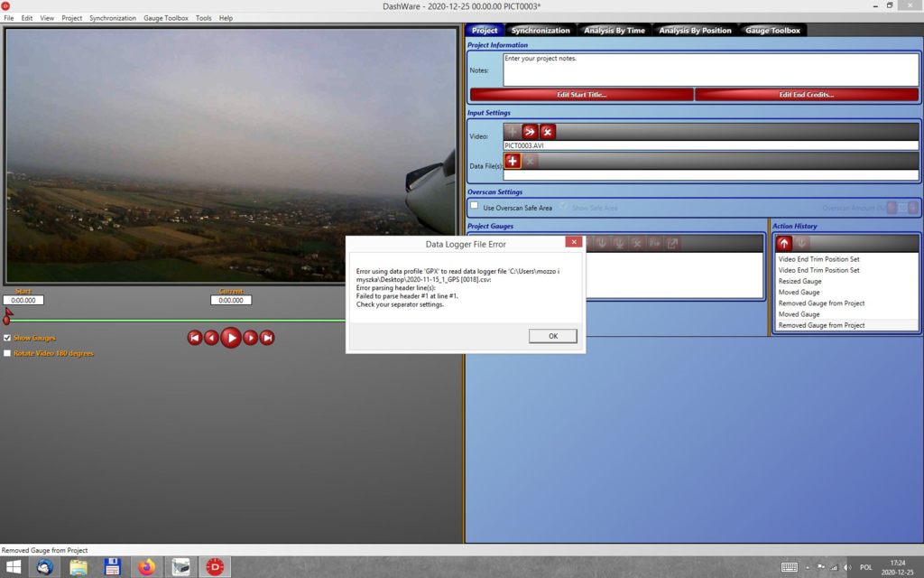Click the red timeline start marker
The height and width of the screenshot is (578, 924).
[x=7, y=316]
